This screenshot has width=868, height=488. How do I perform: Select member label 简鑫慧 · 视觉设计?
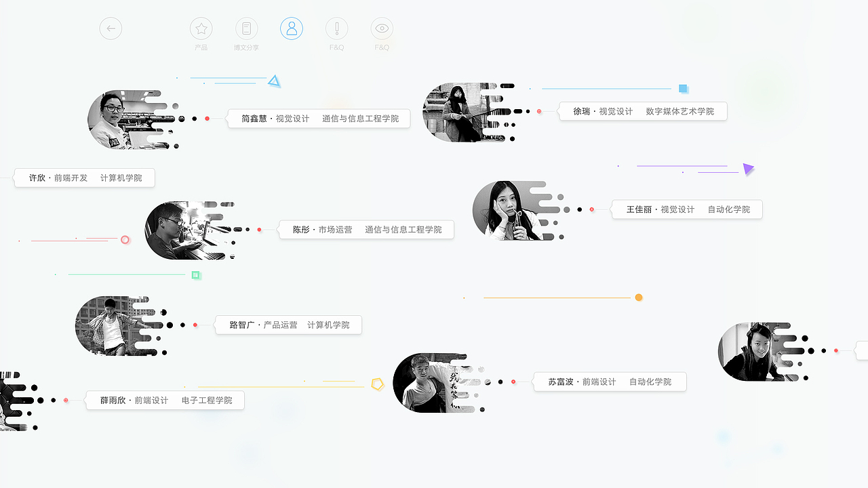[319, 118]
